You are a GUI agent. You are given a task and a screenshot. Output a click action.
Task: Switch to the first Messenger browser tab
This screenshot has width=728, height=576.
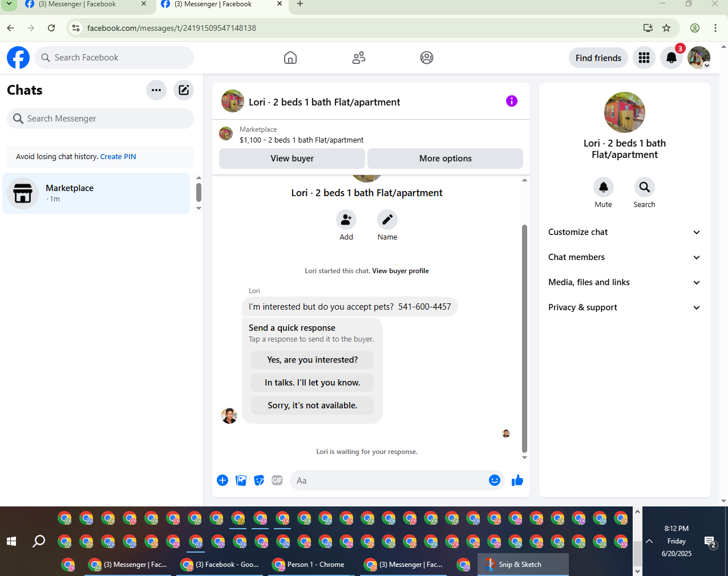86,5
